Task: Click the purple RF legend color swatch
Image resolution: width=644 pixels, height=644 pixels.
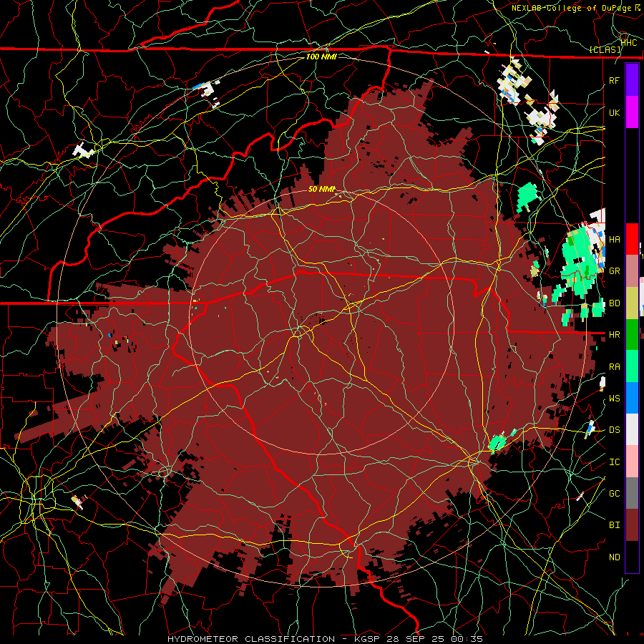Action: pos(632,80)
